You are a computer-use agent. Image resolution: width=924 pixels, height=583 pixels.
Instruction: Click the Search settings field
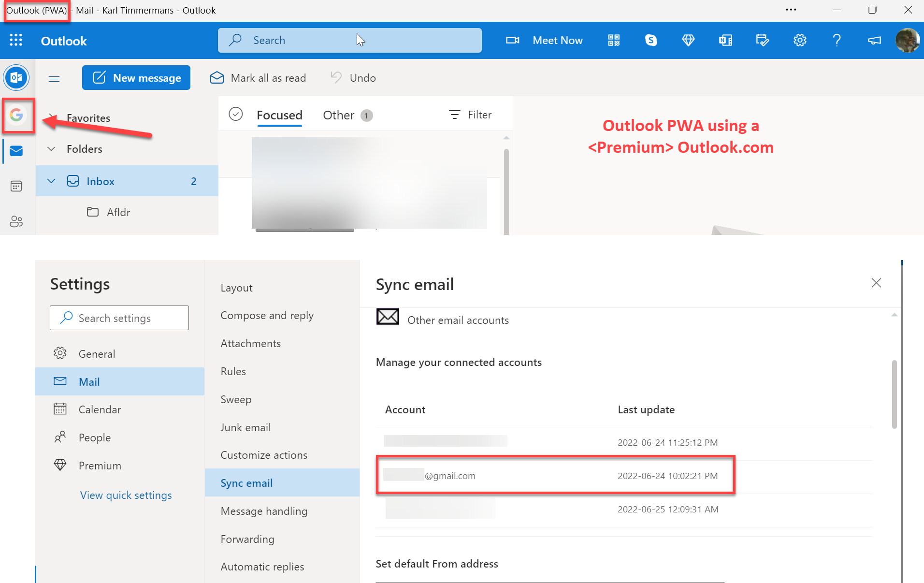119,318
